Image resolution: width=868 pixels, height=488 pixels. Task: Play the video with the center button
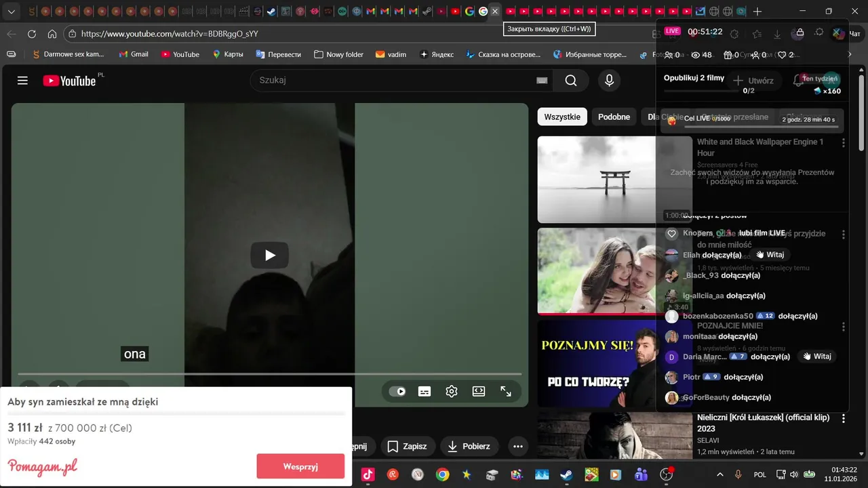(270, 255)
